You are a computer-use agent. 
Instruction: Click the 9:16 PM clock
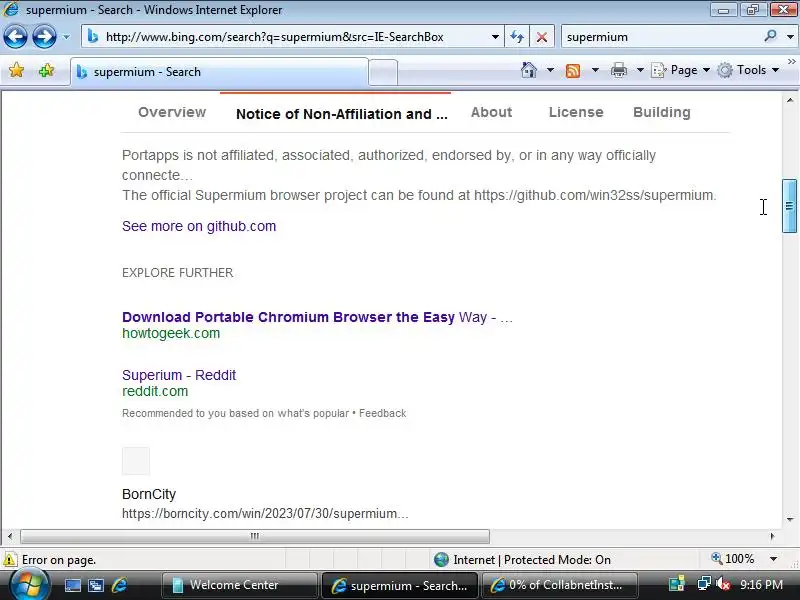[x=761, y=585]
